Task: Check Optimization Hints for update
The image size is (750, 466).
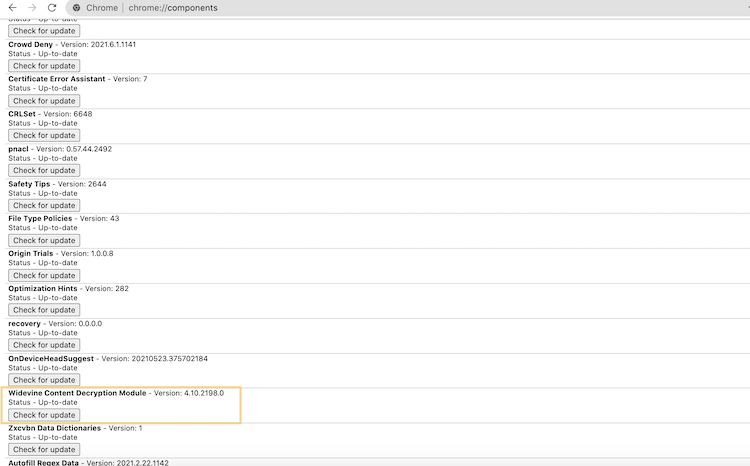Action: [44, 311]
